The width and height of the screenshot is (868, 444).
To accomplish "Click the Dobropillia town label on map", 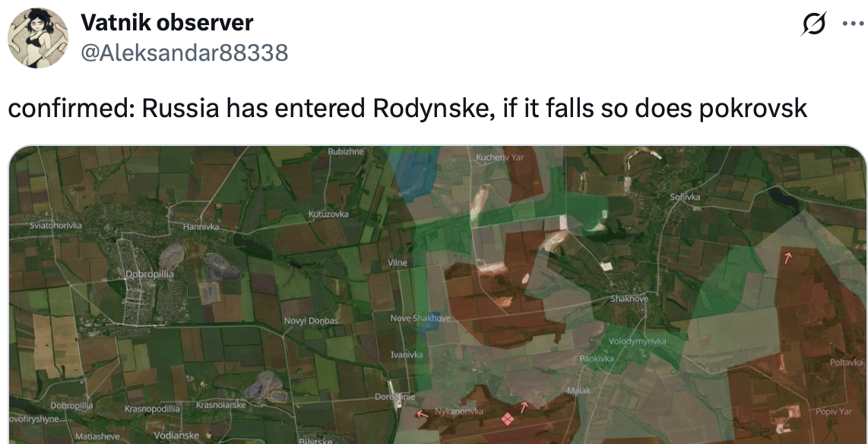I will tap(149, 274).
